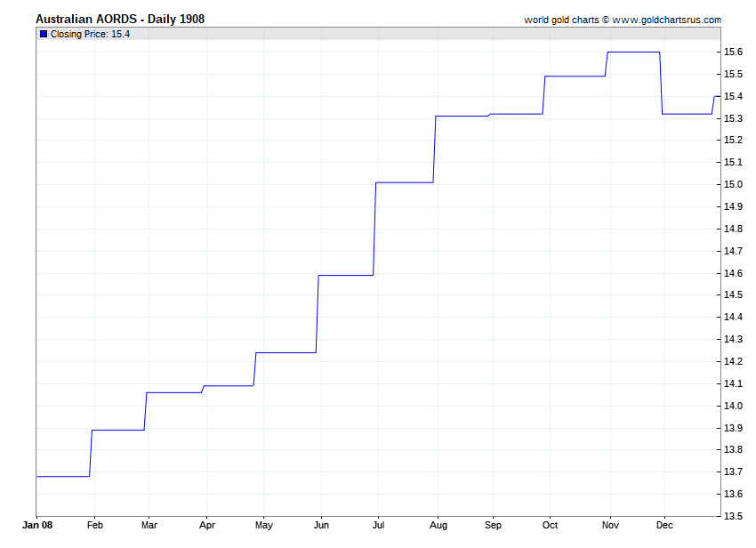The height and width of the screenshot is (548, 756).
Task: Select the Sep month axis label
Action: [x=493, y=526]
